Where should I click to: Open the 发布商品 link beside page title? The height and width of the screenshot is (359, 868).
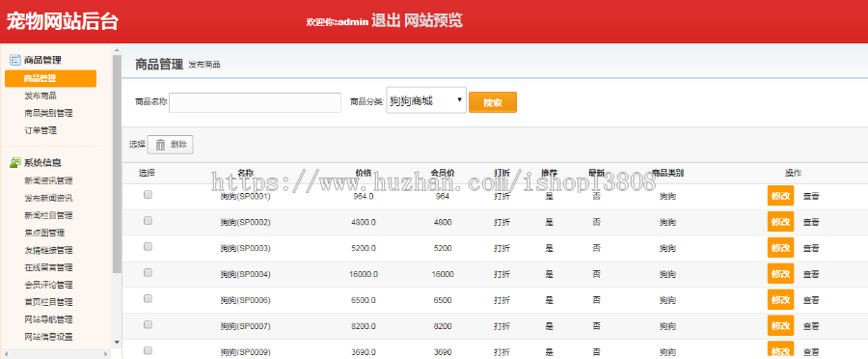pos(204,65)
